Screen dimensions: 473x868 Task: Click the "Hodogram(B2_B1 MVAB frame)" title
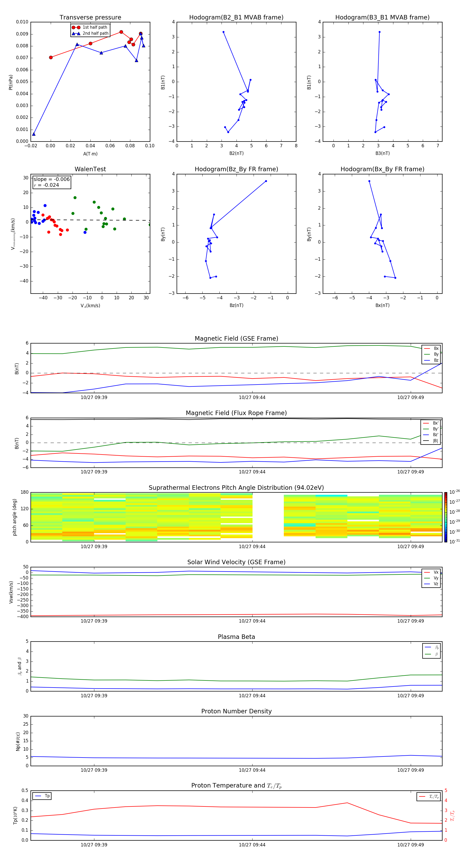(236, 18)
